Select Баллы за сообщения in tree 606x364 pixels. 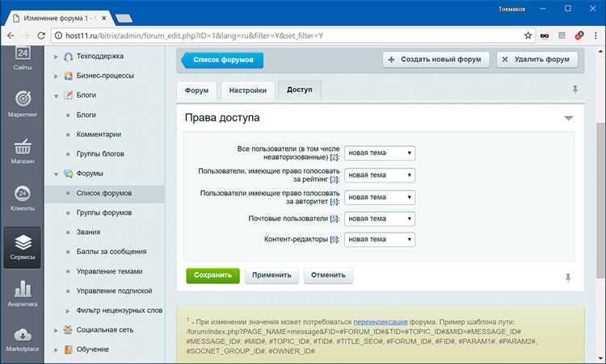[x=112, y=252]
